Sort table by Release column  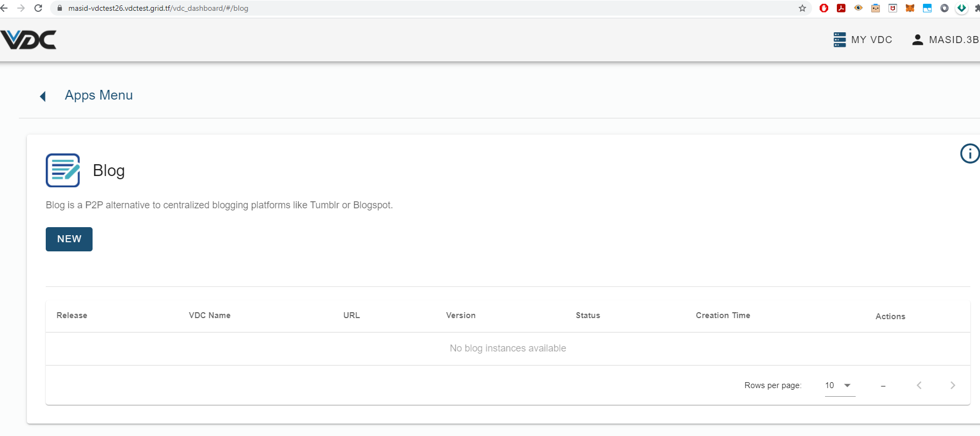(72, 315)
